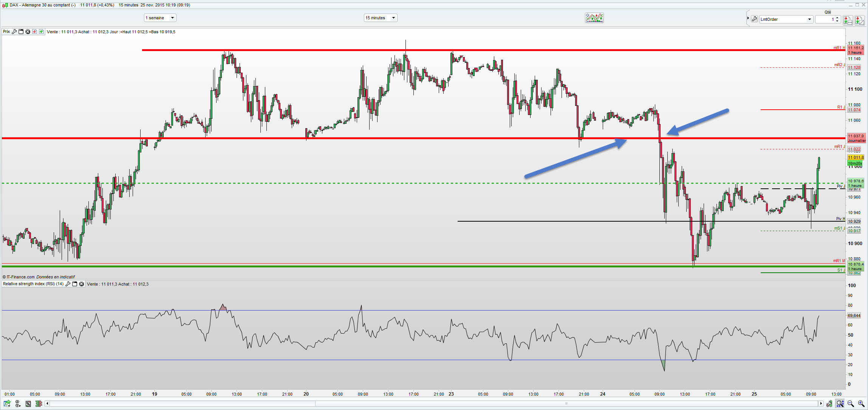Click the zoom in magnifier icon

click(861, 404)
